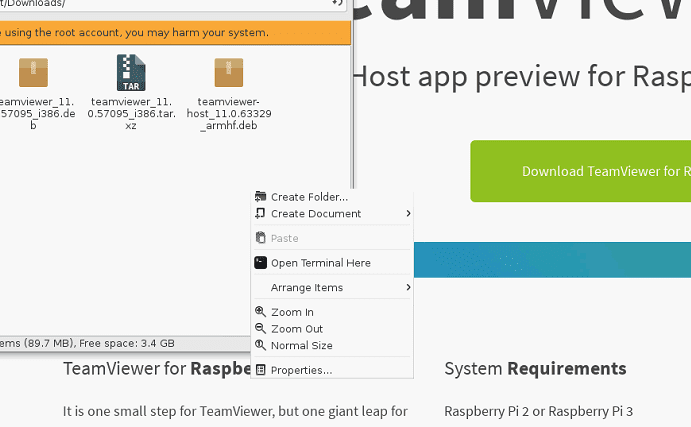Select the teamviewer_11.0.57095_i386.deb package icon

tap(33, 72)
